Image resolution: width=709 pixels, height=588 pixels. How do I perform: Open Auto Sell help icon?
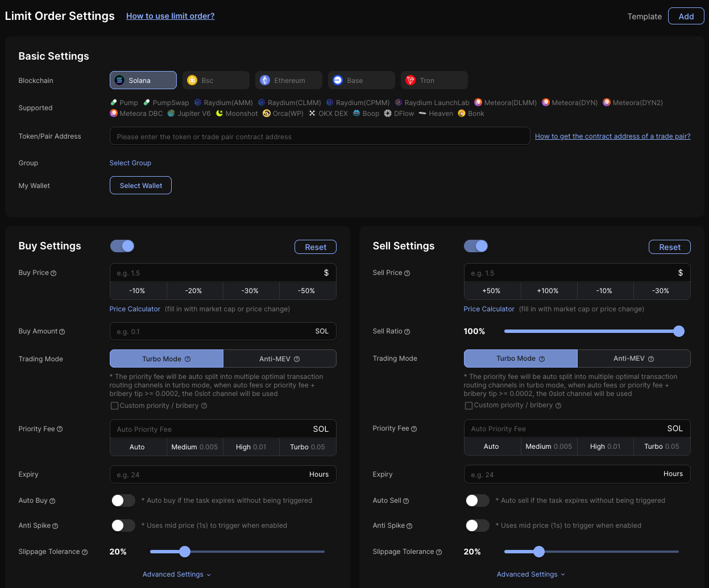pyautogui.click(x=406, y=501)
